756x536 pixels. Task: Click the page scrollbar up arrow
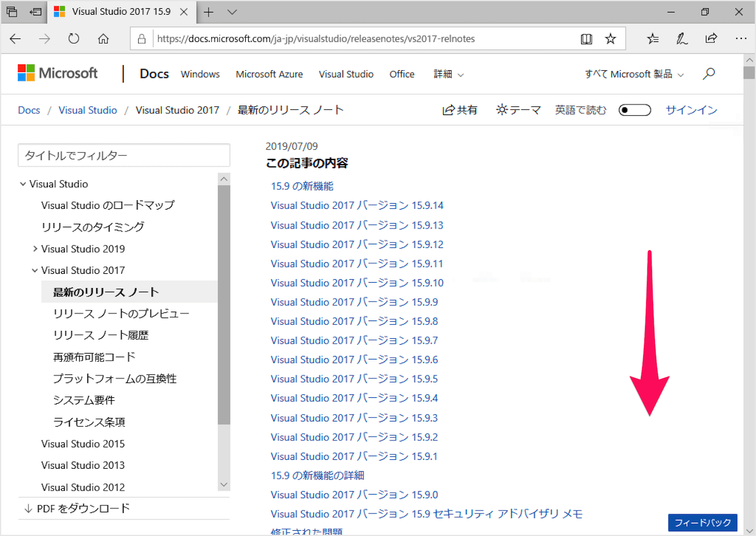click(x=750, y=60)
